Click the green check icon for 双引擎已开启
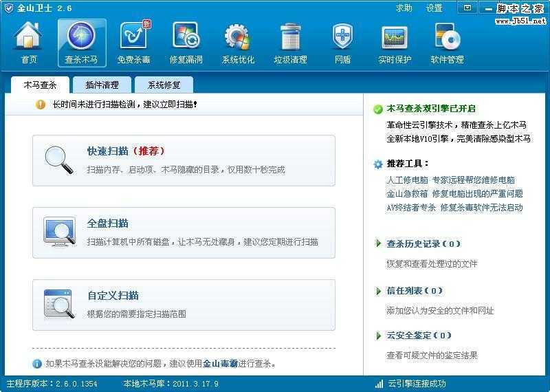Screen dimensions: 550x392 tap(378, 109)
